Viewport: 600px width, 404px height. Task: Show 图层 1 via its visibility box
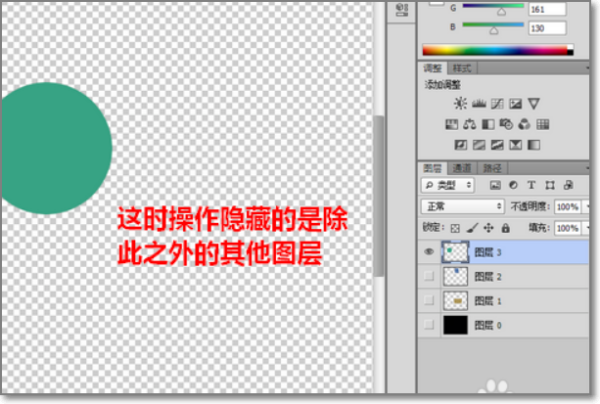tap(429, 300)
